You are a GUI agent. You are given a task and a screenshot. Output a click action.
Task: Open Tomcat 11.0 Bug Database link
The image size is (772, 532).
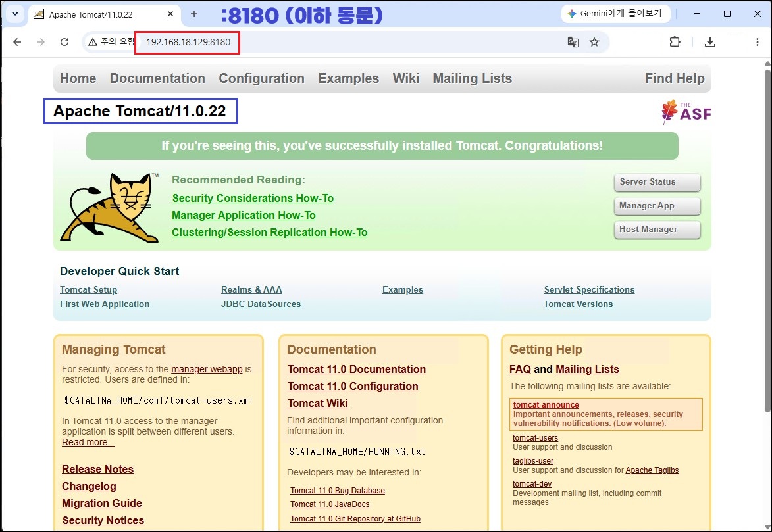(337, 491)
